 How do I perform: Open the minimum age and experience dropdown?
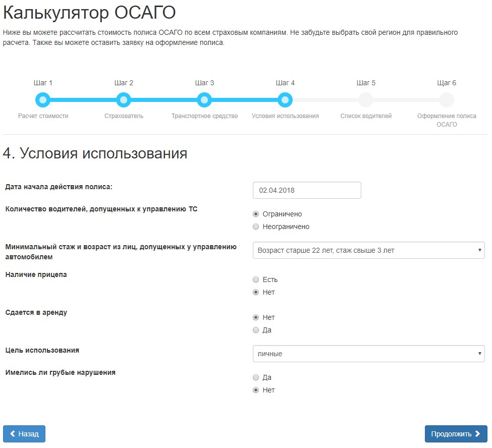367,250
